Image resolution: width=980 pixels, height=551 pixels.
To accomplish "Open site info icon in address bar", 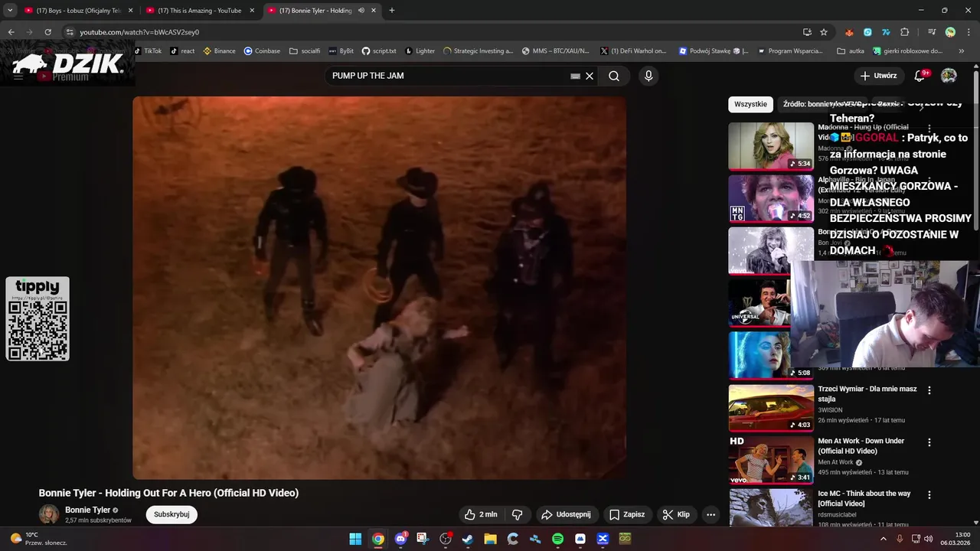I will [70, 32].
